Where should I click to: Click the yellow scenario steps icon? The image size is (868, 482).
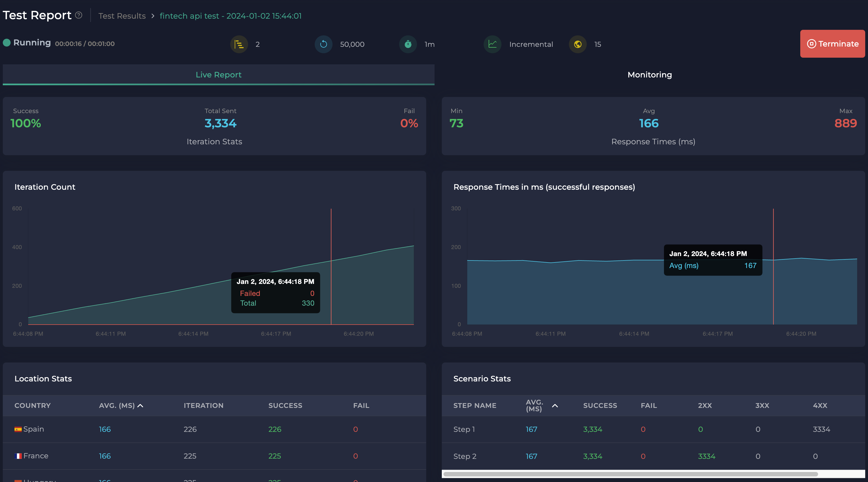click(x=239, y=44)
